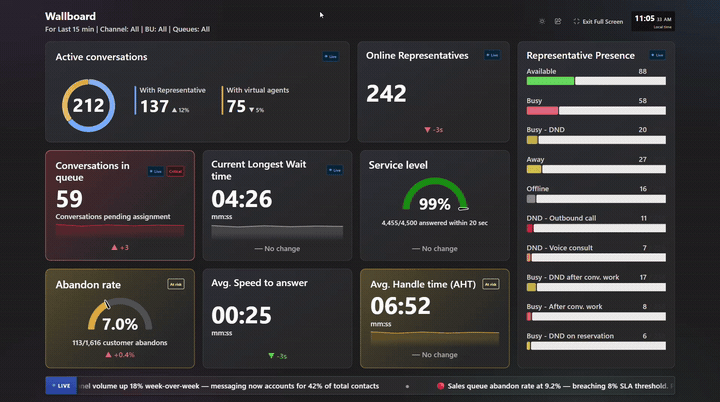Click the LIVE label on news ticker

pos(61,386)
